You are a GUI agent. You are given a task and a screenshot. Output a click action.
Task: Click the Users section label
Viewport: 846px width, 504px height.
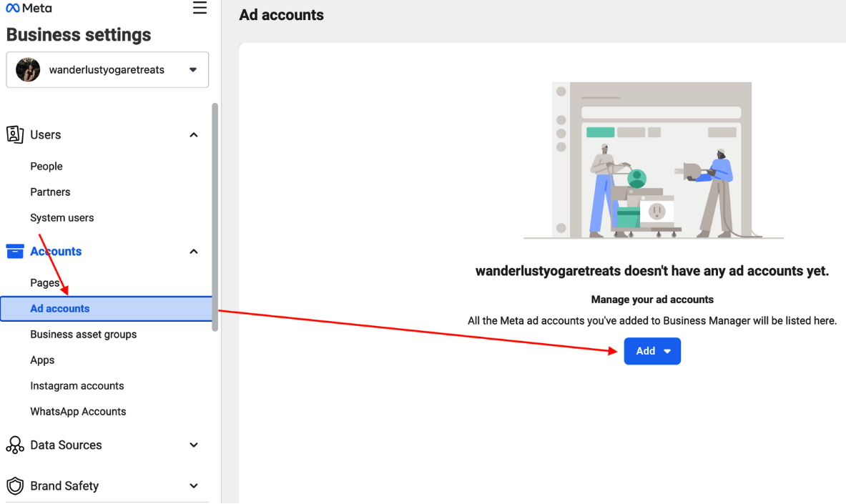click(x=45, y=135)
